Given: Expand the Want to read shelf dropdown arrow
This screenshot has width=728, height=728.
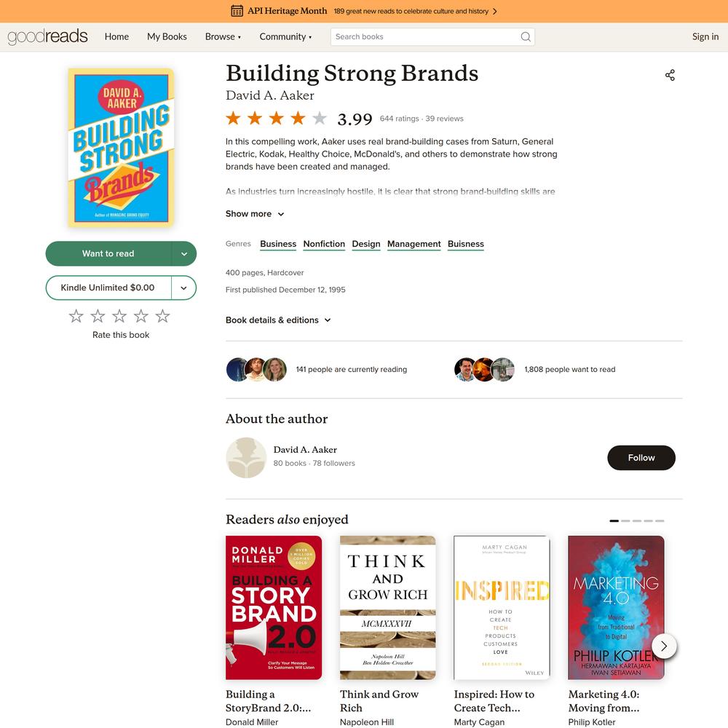Looking at the screenshot, I should pyautogui.click(x=184, y=253).
